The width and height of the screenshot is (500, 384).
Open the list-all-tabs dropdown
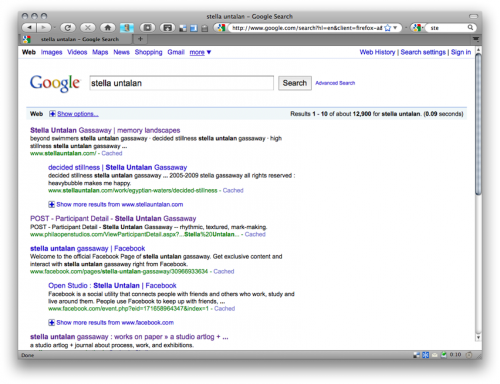tap(476, 39)
